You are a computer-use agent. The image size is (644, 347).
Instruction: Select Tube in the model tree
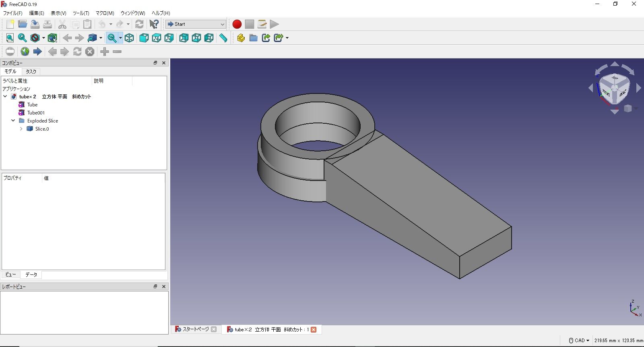point(32,105)
